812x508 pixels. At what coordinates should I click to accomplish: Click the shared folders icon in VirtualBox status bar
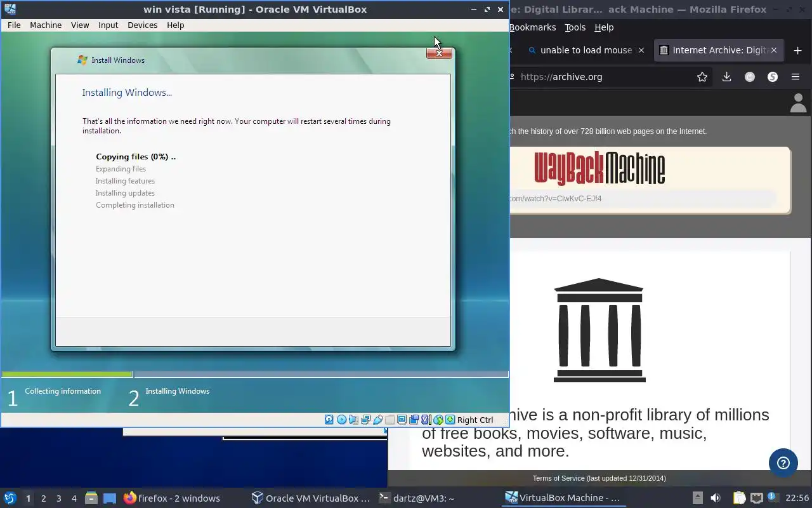coord(390,420)
